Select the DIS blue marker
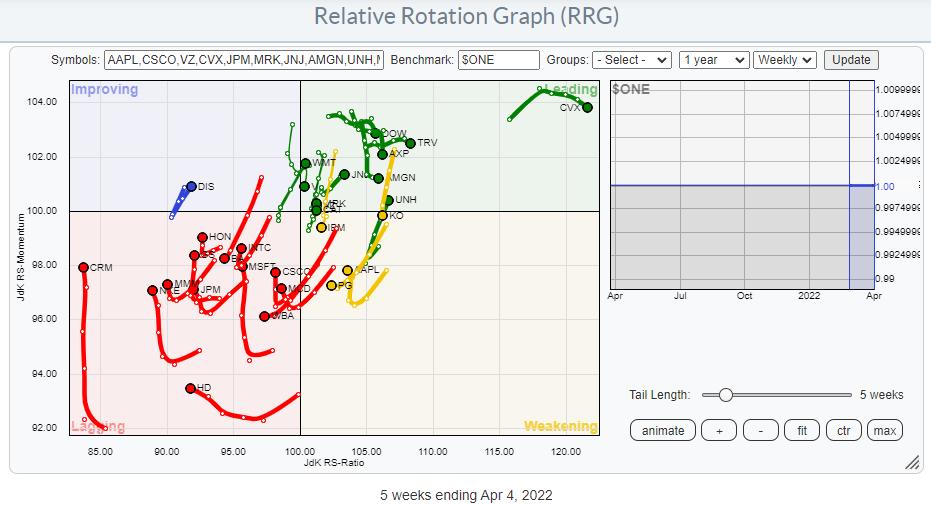The height and width of the screenshot is (505, 931). click(191, 186)
